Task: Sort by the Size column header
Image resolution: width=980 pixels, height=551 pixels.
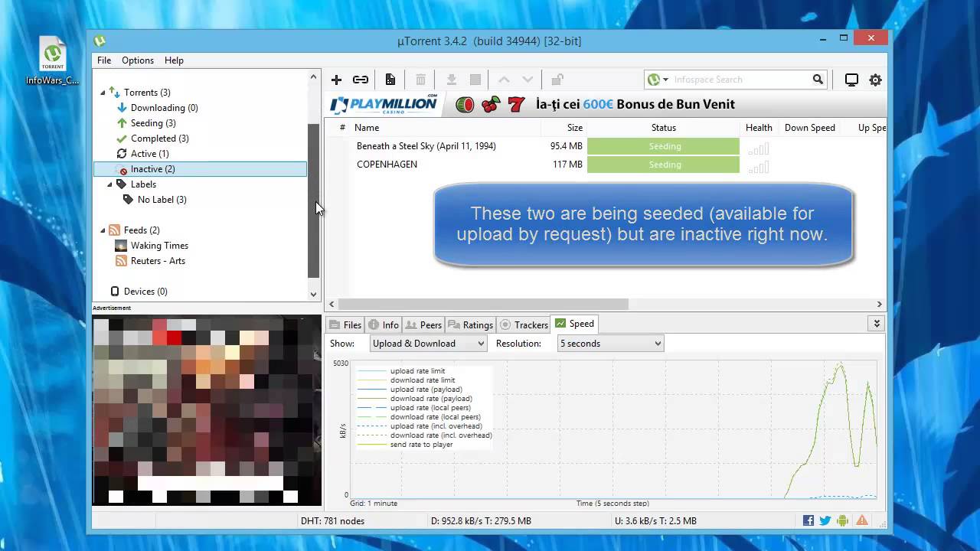Action: click(575, 128)
